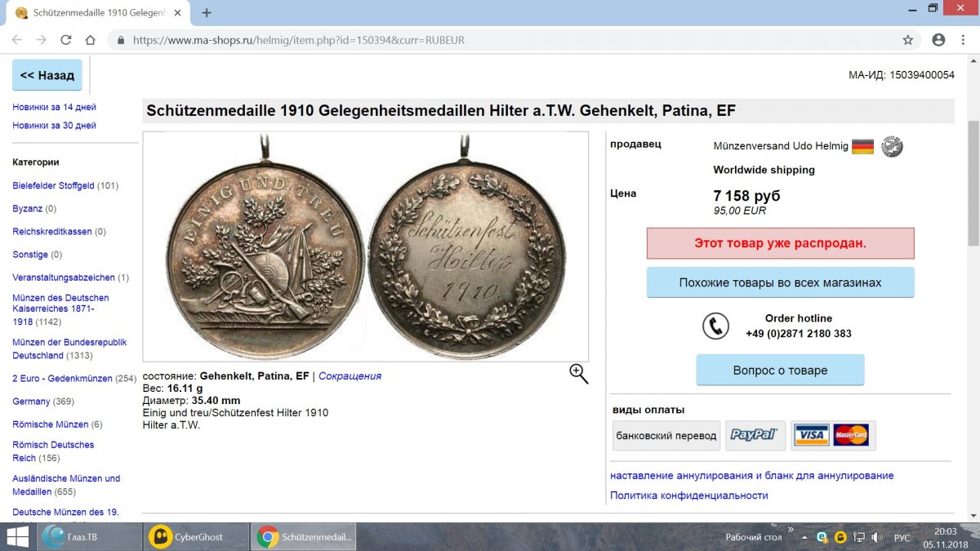Go back with the << Назад button
The image size is (980, 551).
47,75
